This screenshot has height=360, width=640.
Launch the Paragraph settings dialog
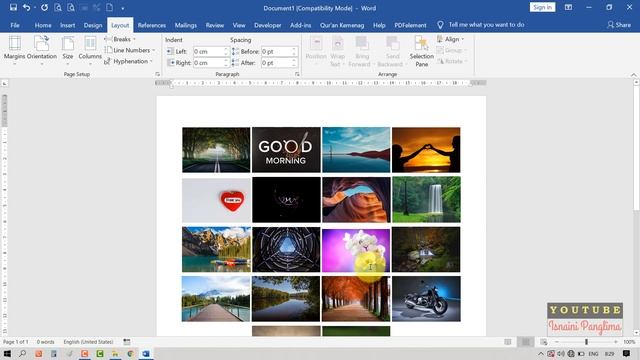click(297, 74)
